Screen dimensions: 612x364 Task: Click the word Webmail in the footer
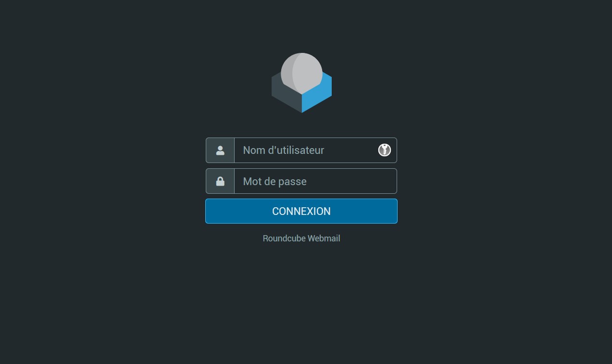click(x=324, y=238)
